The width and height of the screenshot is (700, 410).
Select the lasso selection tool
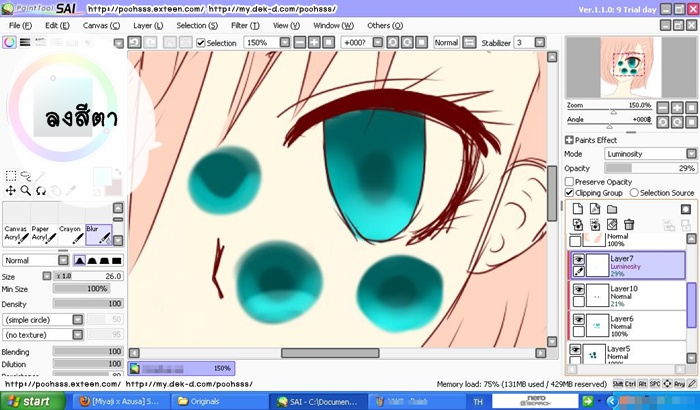coord(26,176)
